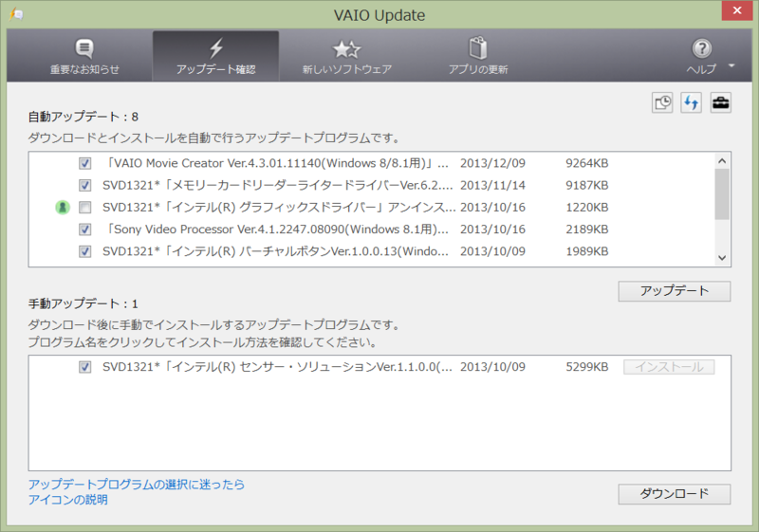The width and height of the screenshot is (759, 532).
Task: Uncheck インテル(R) センサー・ソリューション checkbox
Action: tap(85, 367)
